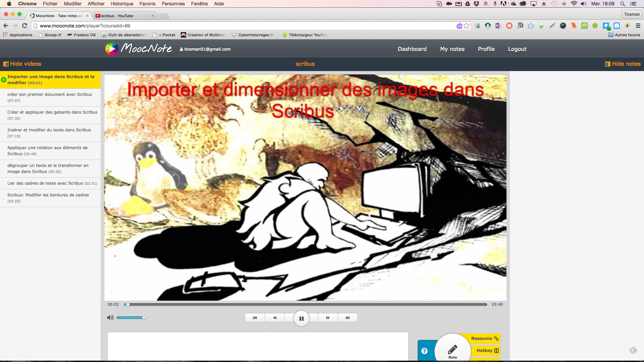The height and width of the screenshot is (362, 644).
Task: Click the OneNote clipper extension icon
Action: (498, 26)
